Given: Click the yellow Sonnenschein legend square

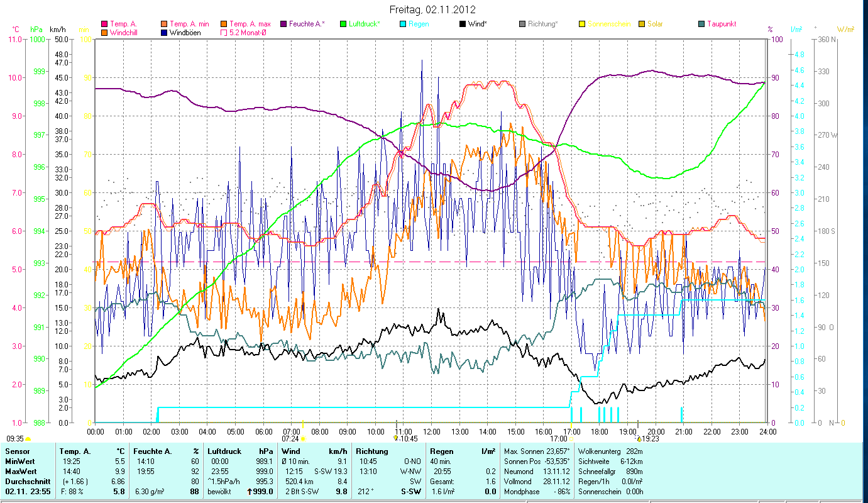Looking at the screenshot, I should click(x=582, y=24).
